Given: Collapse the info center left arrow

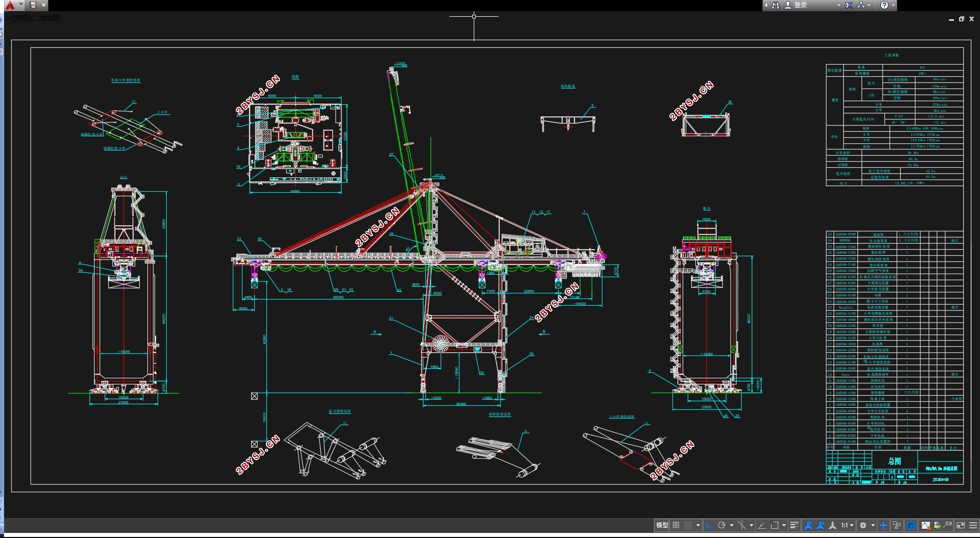Looking at the screenshot, I should (x=766, y=5).
